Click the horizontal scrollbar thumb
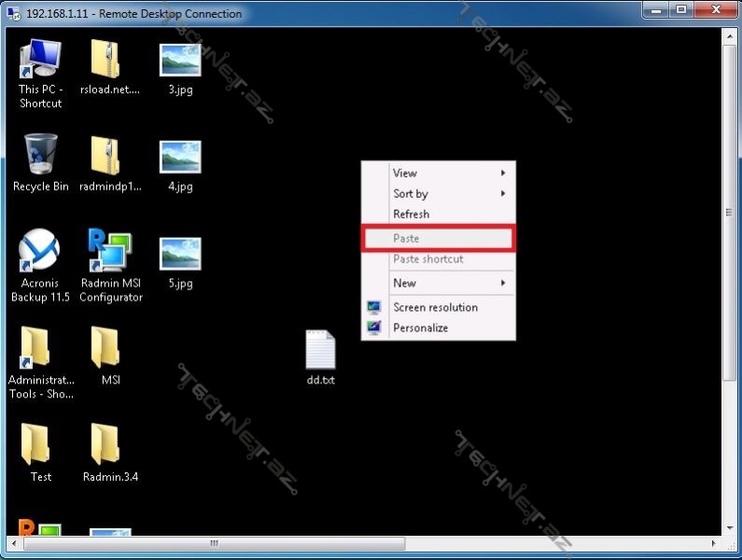The image size is (742, 560). tap(214, 543)
